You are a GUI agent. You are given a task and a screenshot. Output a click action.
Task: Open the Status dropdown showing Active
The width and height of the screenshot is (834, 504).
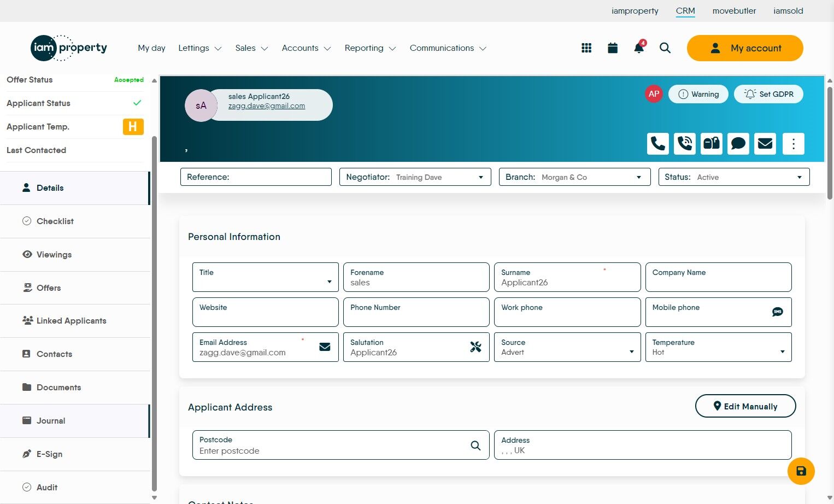click(799, 177)
